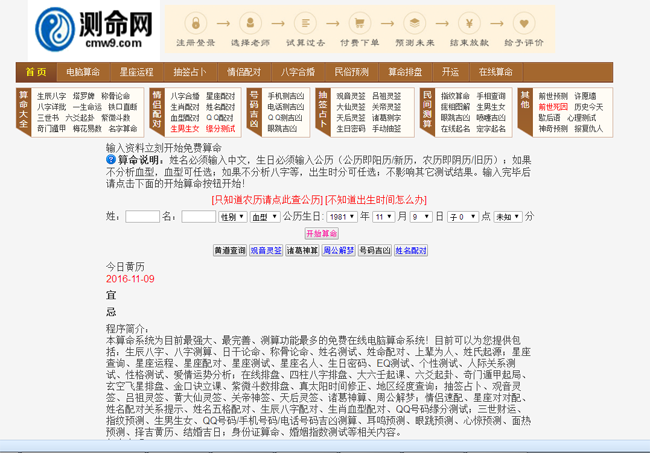
Task: Open the 紫微斗数 link
Action: point(116,118)
